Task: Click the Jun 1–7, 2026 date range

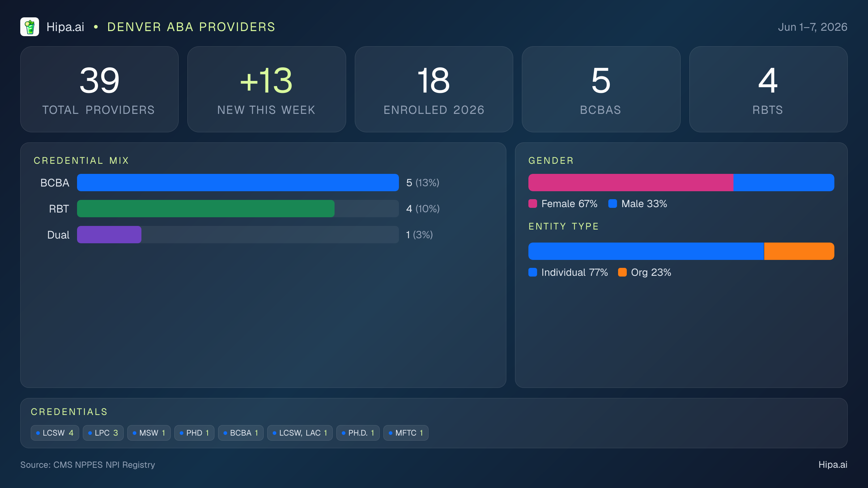Action: tap(813, 27)
